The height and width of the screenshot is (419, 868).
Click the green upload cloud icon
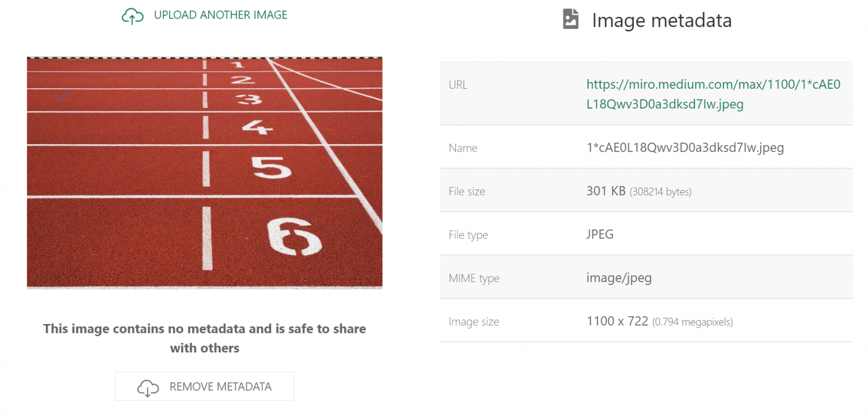132,15
